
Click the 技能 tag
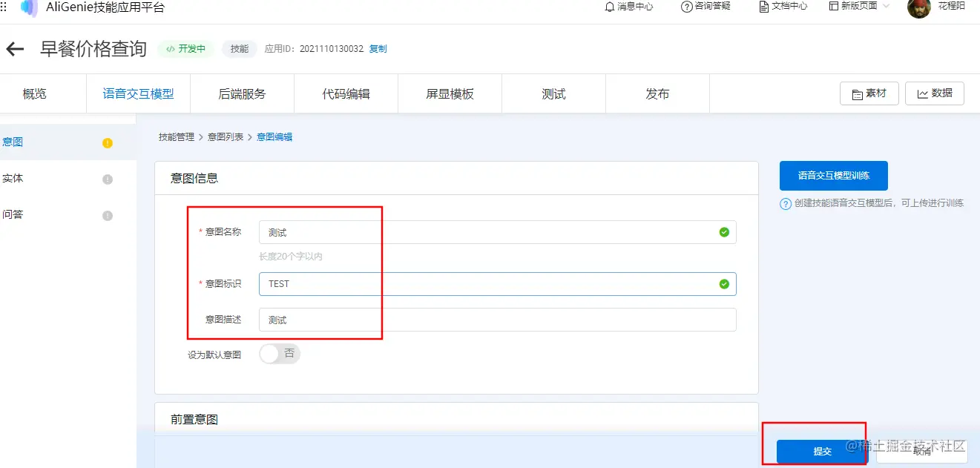coord(240,49)
